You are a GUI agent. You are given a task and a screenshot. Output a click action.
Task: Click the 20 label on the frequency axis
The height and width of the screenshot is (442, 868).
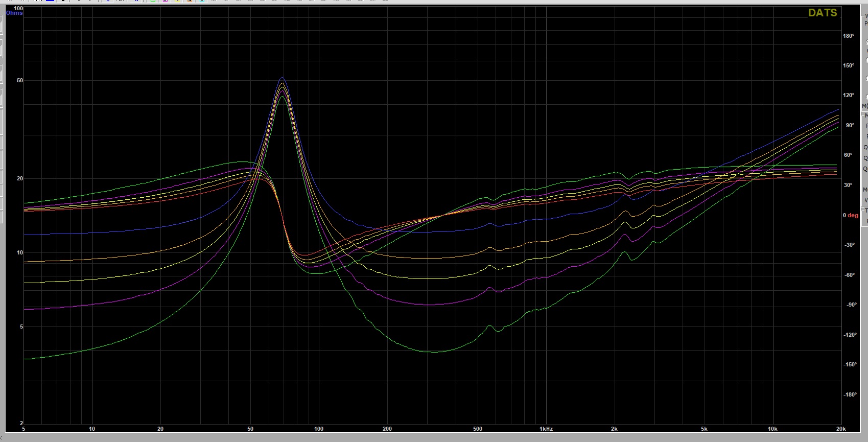point(160,429)
